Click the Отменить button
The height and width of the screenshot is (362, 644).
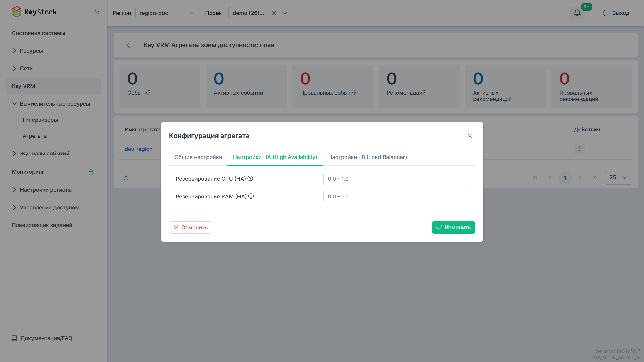(190, 228)
